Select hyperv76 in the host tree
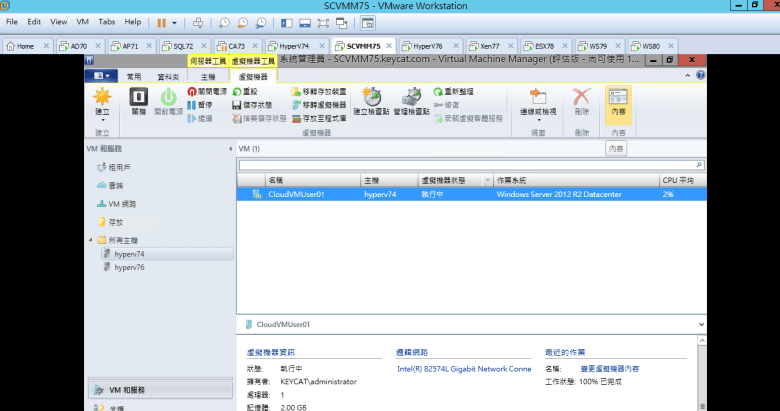The width and height of the screenshot is (780, 411). 129,268
